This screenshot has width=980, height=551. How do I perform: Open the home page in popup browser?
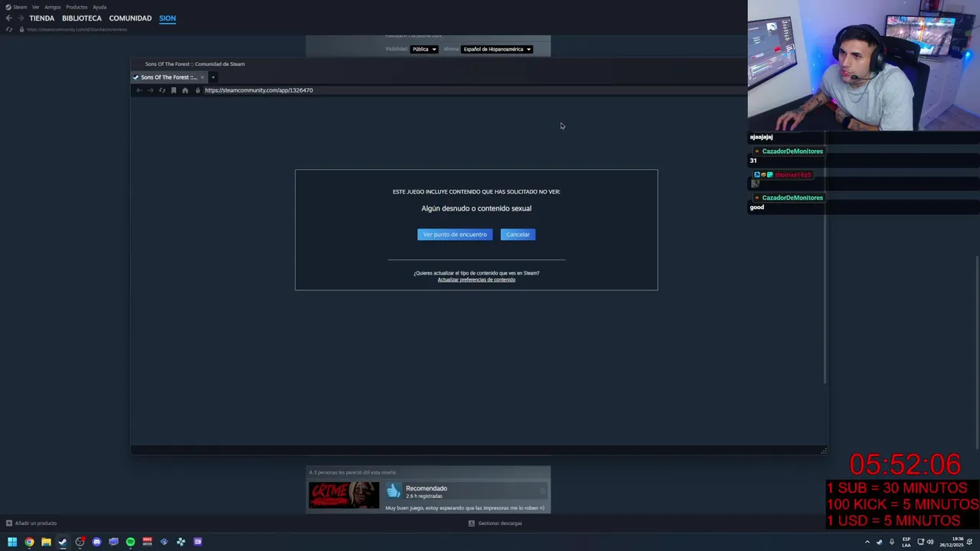[x=185, y=90]
